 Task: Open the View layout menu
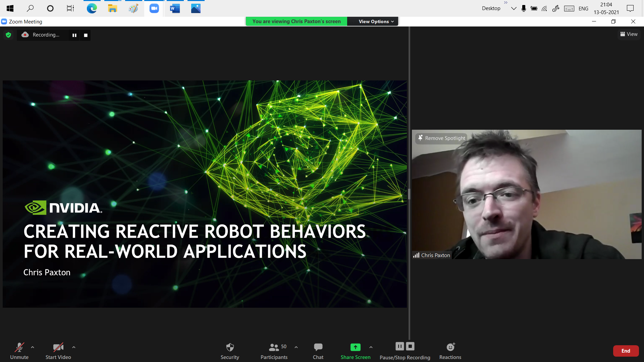point(629,34)
